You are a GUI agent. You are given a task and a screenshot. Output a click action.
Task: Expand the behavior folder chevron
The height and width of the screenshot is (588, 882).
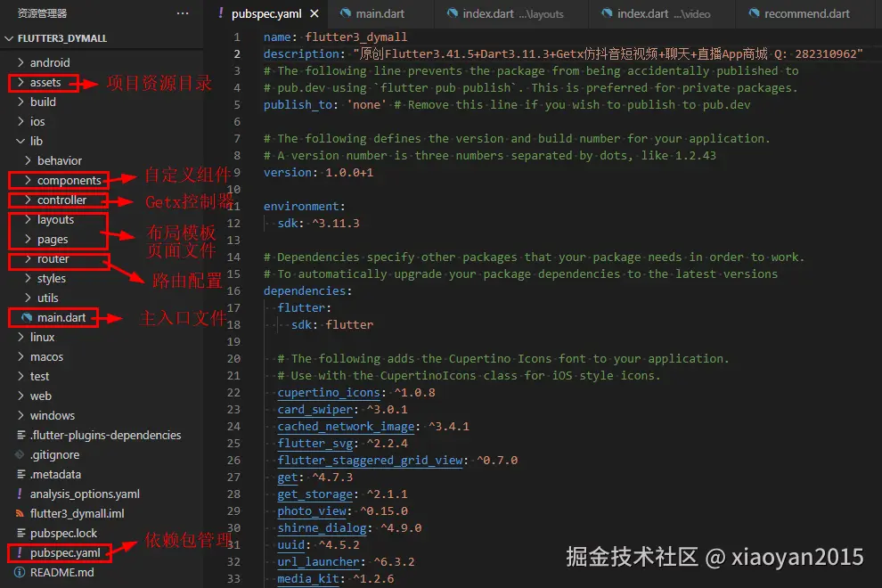click(x=29, y=160)
